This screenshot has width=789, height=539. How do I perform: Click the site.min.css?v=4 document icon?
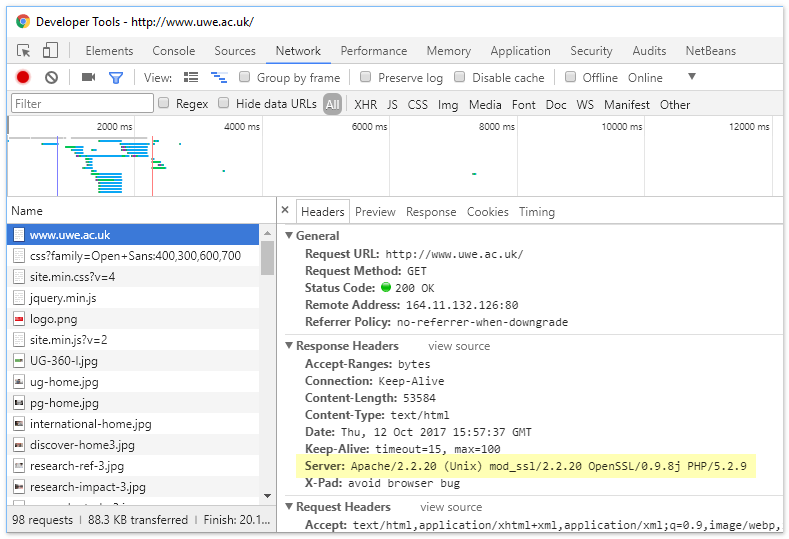(x=19, y=277)
